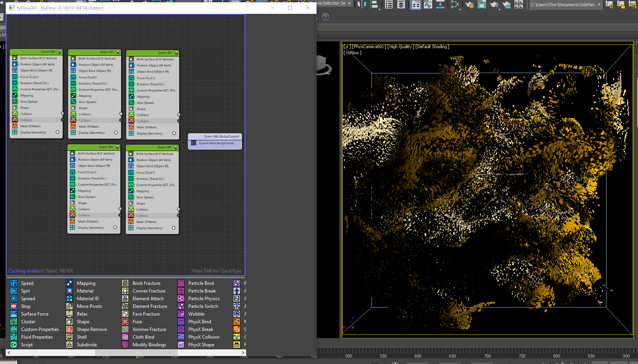Expand the Selection Set dropdown arrow
This screenshot has width=638, height=364.
pyautogui.click(x=349, y=3)
